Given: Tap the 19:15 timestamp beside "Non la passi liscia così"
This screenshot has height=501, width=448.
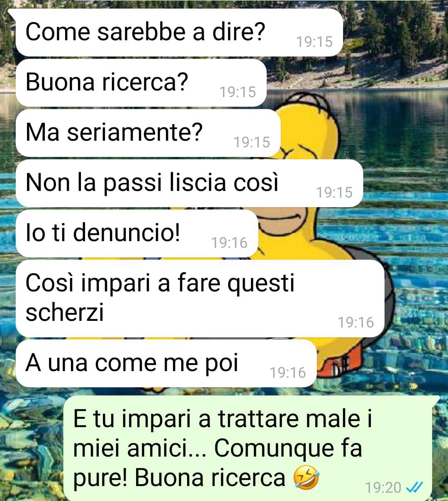Looking at the screenshot, I should [x=334, y=192].
